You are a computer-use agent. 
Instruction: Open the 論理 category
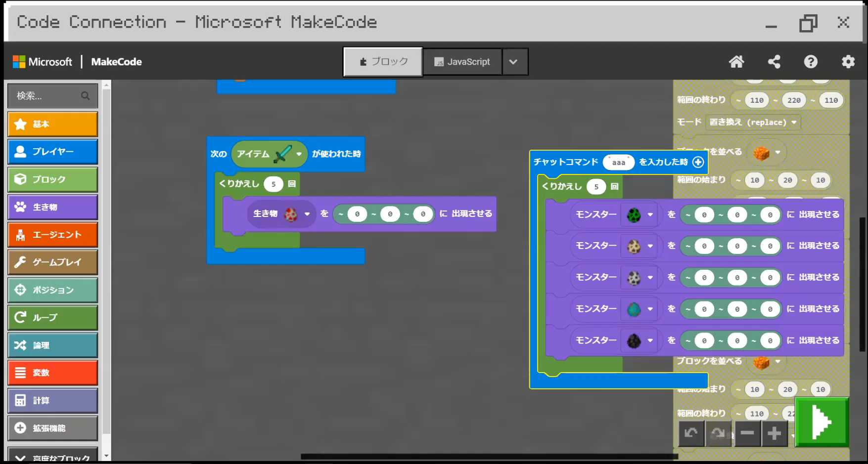53,345
